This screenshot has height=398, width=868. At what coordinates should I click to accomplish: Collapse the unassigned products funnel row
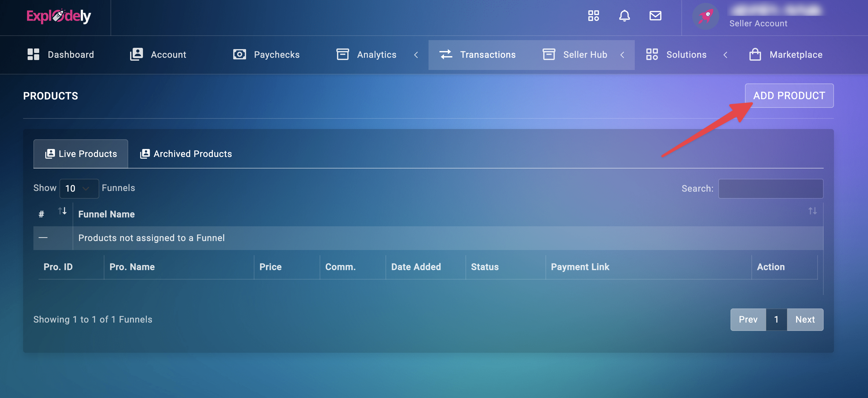(43, 238)
